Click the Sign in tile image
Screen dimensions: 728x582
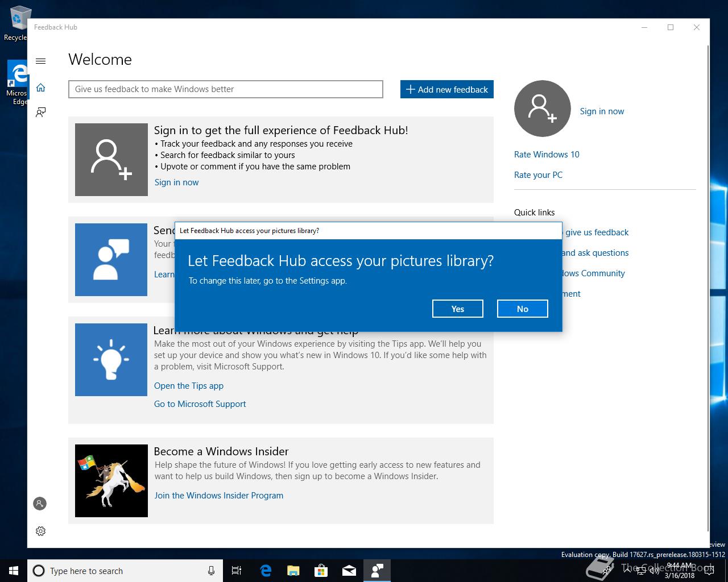pyautogui.click(x=111, y=160)
